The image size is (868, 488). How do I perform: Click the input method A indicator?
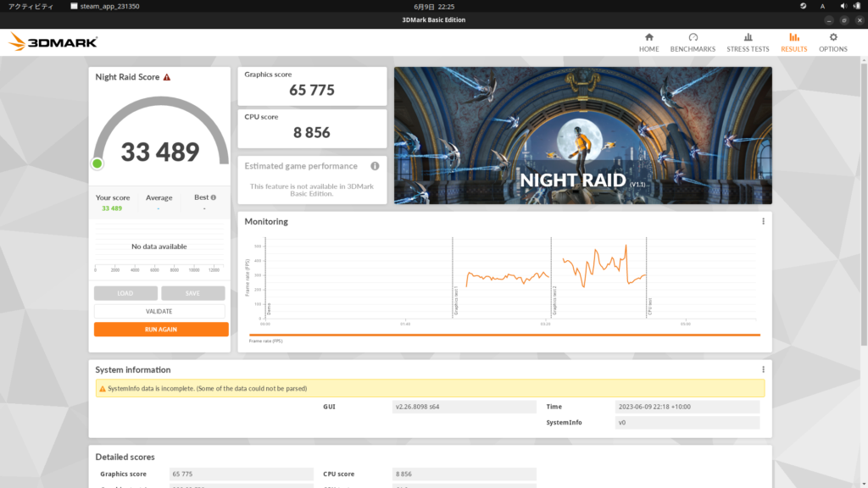822,7
